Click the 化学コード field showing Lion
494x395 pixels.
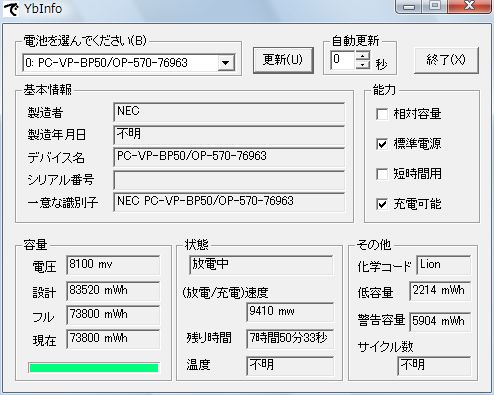(x=444, y=265)
